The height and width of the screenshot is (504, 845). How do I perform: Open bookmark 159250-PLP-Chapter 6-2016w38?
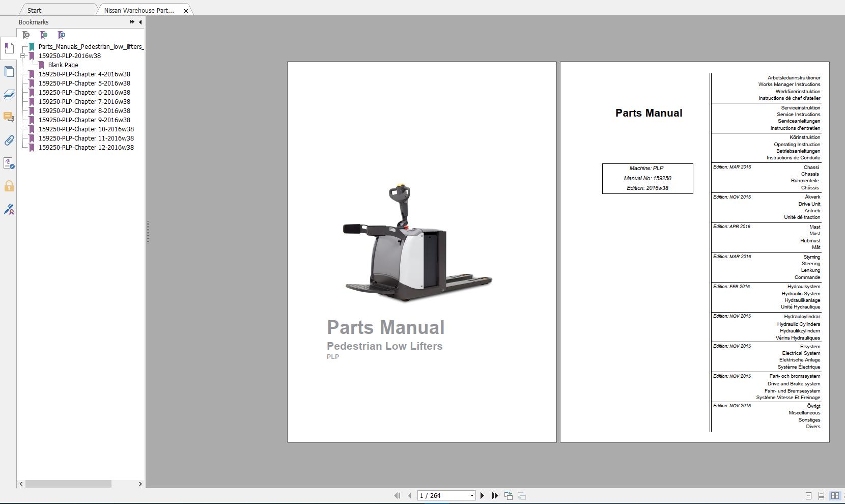[84, 93]
